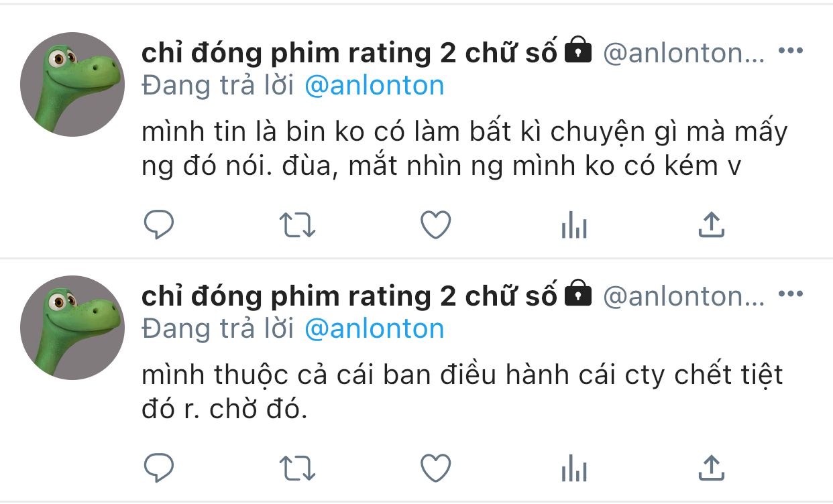
Task: Open display name of first tweet's author
Action: [349, 52]
